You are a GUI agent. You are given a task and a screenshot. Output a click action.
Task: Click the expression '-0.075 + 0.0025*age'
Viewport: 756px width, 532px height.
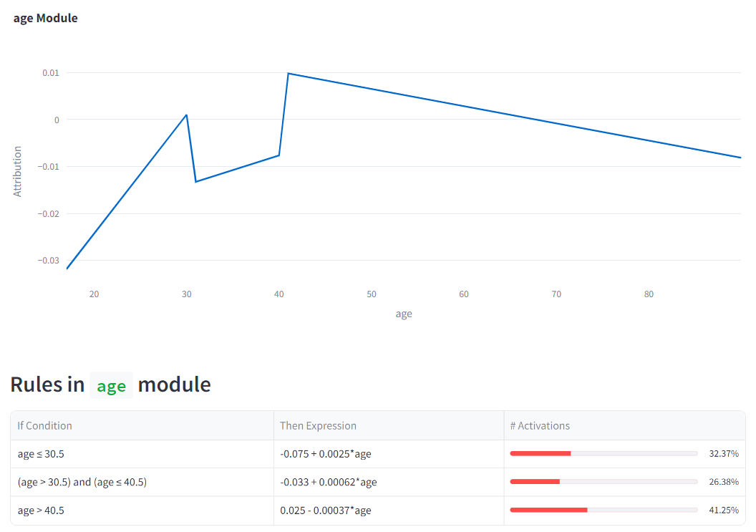326,454
